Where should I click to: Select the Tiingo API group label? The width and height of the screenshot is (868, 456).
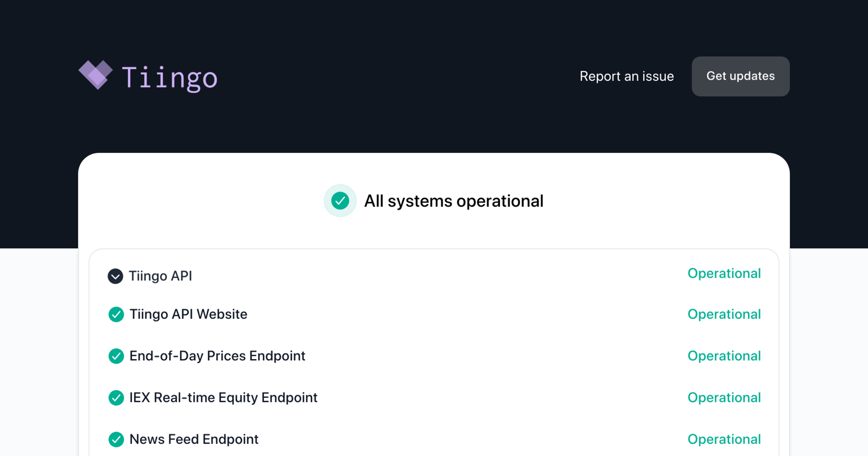(x=160, y=276)
